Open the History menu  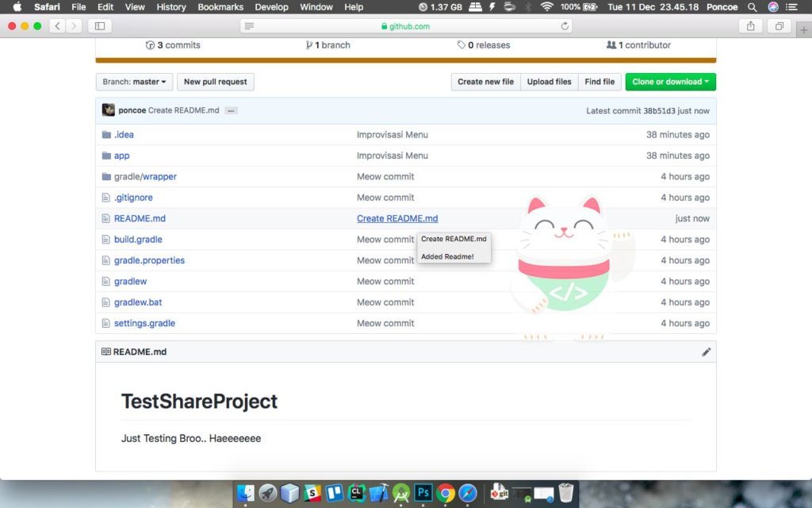171,6
